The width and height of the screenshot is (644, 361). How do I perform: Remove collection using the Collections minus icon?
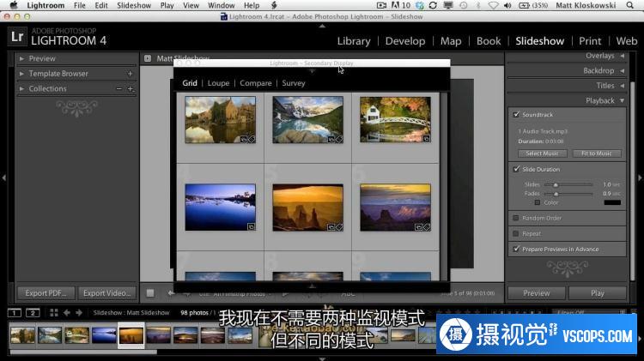click(119, 89)
